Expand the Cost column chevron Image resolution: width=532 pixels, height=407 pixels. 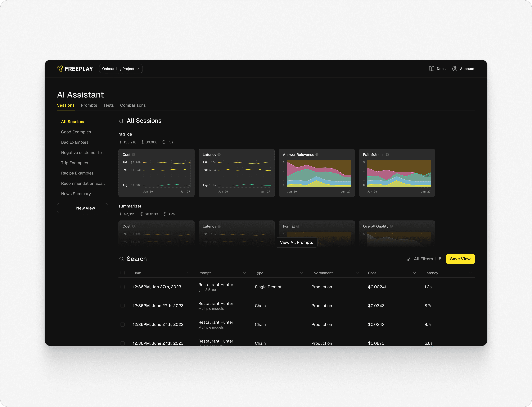coord(414,273)
